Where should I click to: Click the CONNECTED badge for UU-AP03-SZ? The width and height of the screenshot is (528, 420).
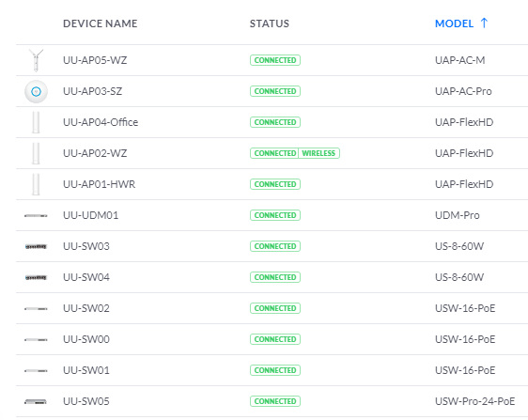[x=275, y=91]
